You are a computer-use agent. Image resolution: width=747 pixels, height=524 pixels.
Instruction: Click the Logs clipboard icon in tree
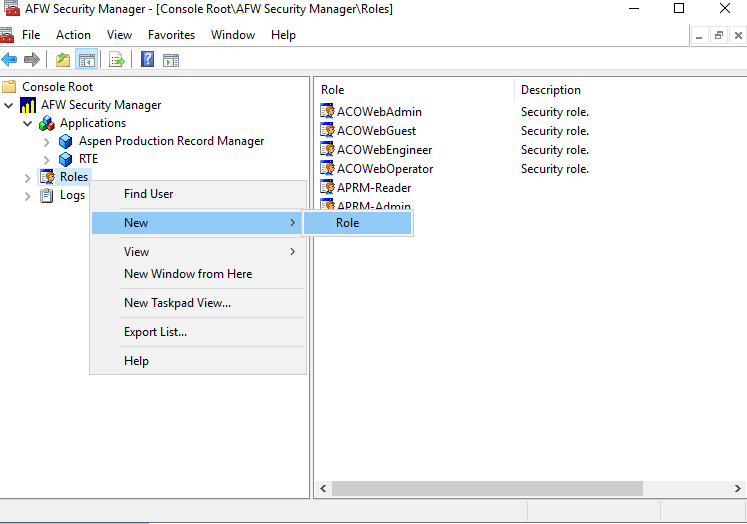pyautogui.click(x=47, y=195)
